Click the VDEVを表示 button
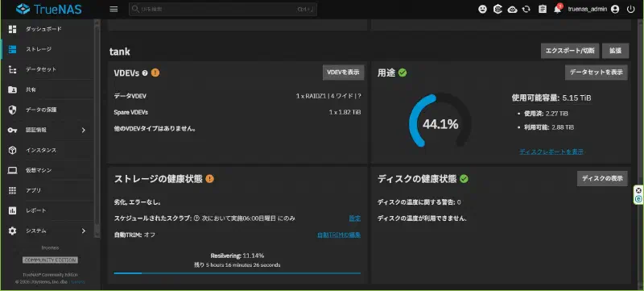 343,73
